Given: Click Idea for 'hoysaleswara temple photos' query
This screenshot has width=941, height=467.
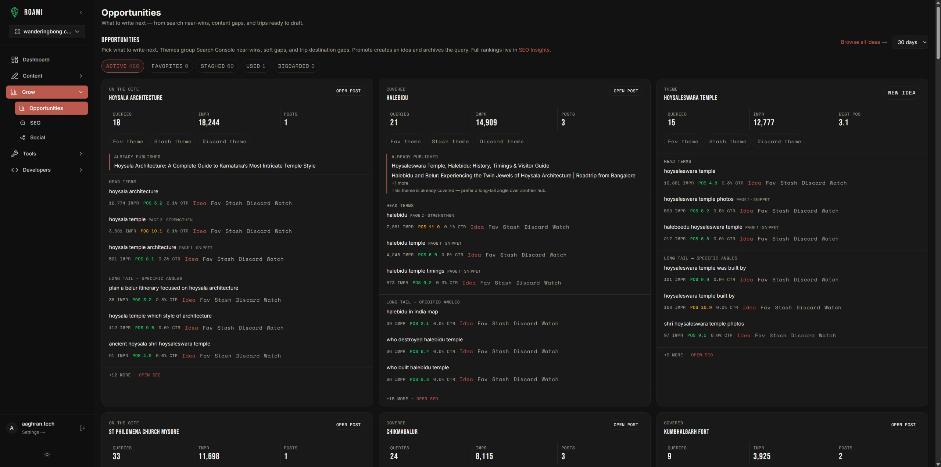Looking at the screenshot, I should coord(747,211).
